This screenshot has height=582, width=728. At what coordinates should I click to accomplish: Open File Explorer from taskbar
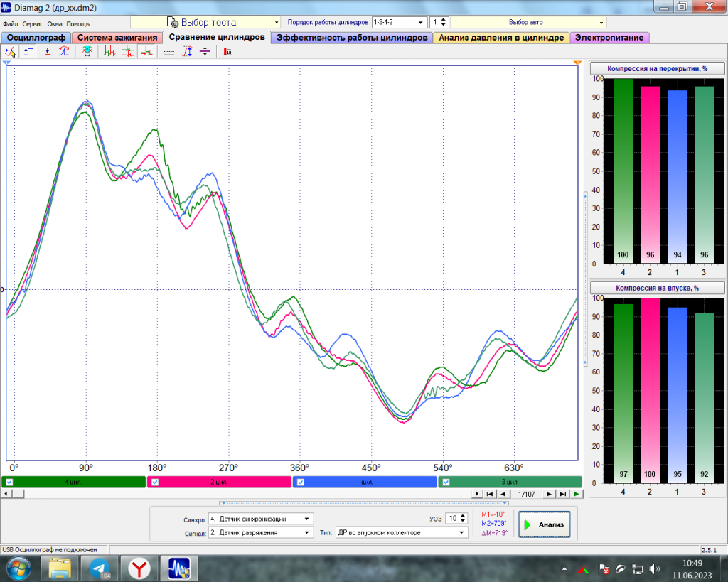point(60,568)
